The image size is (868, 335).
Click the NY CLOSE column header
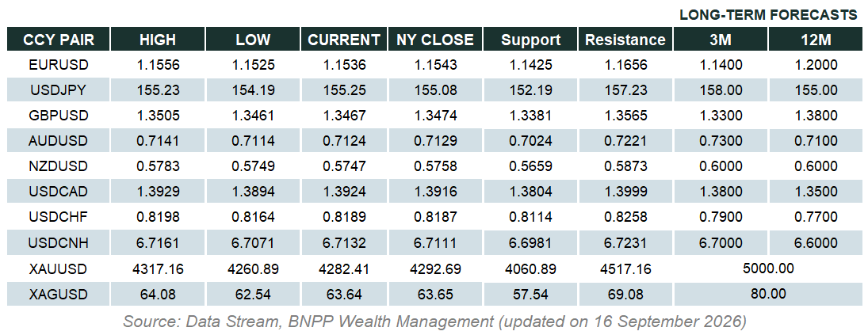[436, 40]
